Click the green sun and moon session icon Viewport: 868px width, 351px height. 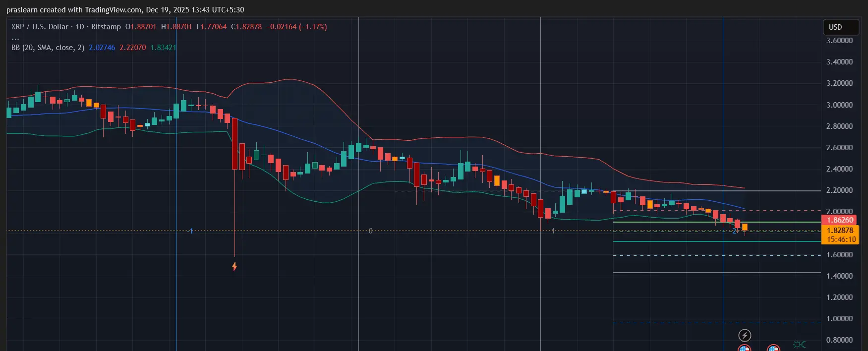tap(799, 344)
